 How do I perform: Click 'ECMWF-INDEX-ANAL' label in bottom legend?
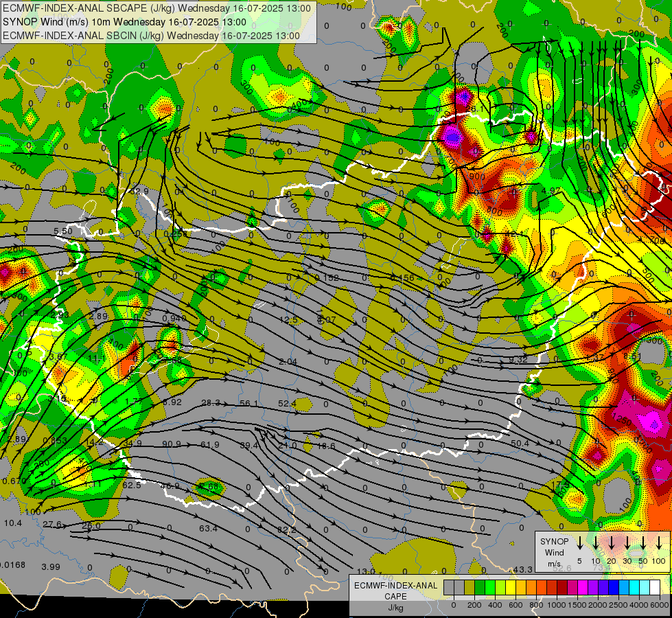(x=395, y=586)
